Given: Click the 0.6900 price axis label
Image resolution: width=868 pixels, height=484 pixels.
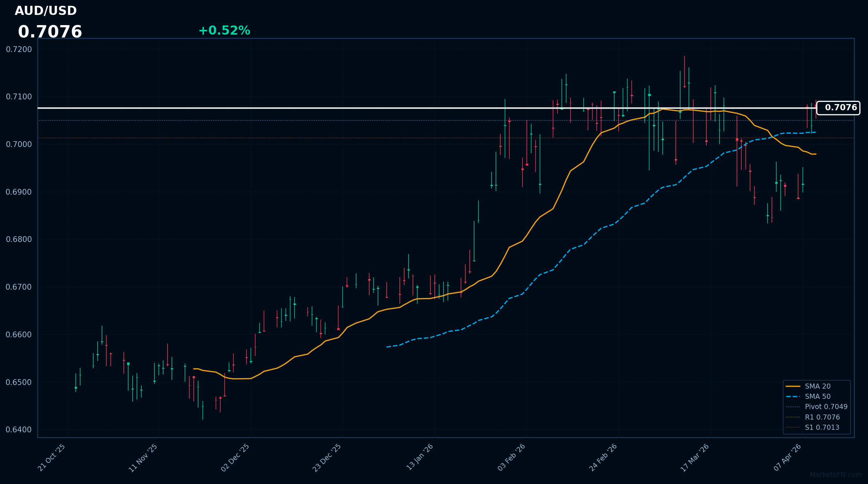Looking at the screenshot, I should [19, 192].
